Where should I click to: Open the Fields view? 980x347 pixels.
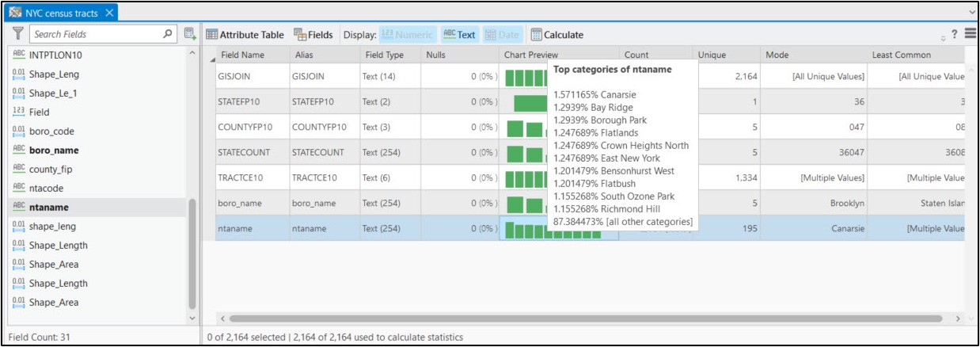[x=313, y=34]
